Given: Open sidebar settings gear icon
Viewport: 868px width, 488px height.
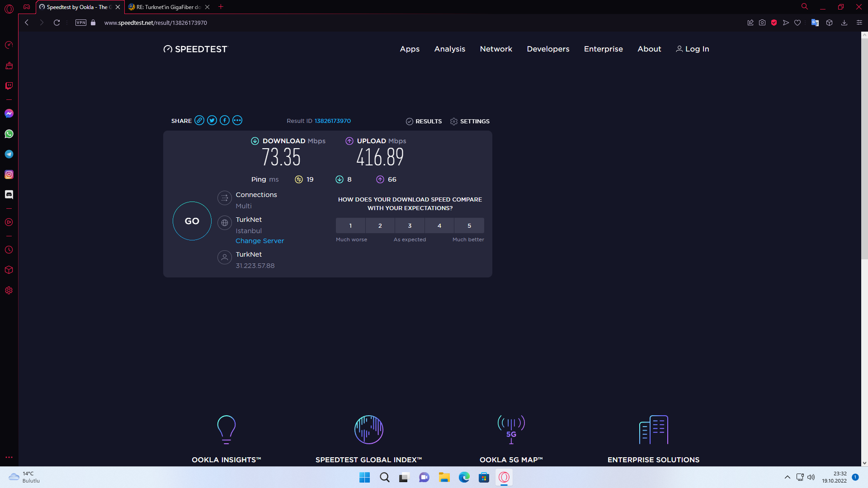Looking at the screenshot, I should pos(9,291).
